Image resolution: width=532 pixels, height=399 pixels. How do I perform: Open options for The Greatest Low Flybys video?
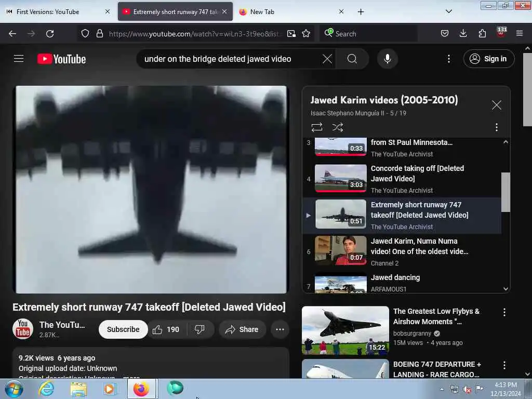(504, 312)
